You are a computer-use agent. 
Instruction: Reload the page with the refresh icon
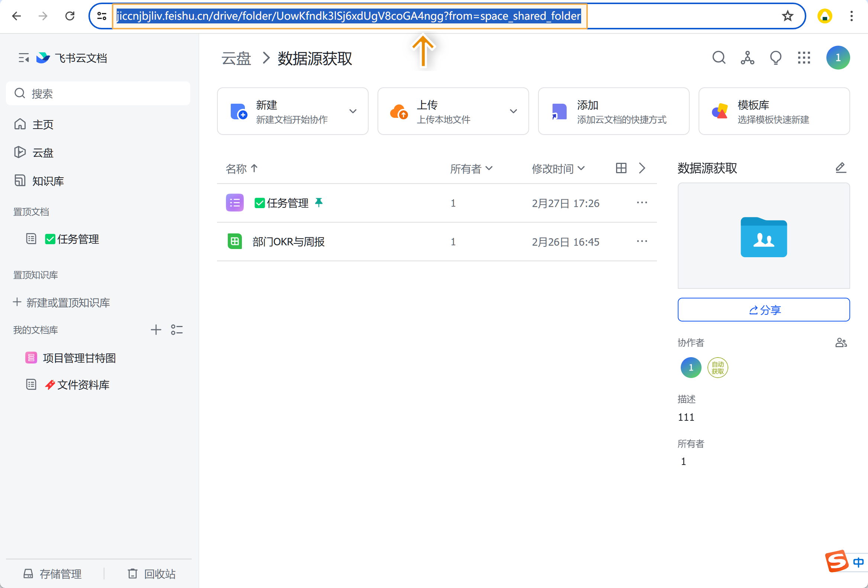click(x=70, y=16)
